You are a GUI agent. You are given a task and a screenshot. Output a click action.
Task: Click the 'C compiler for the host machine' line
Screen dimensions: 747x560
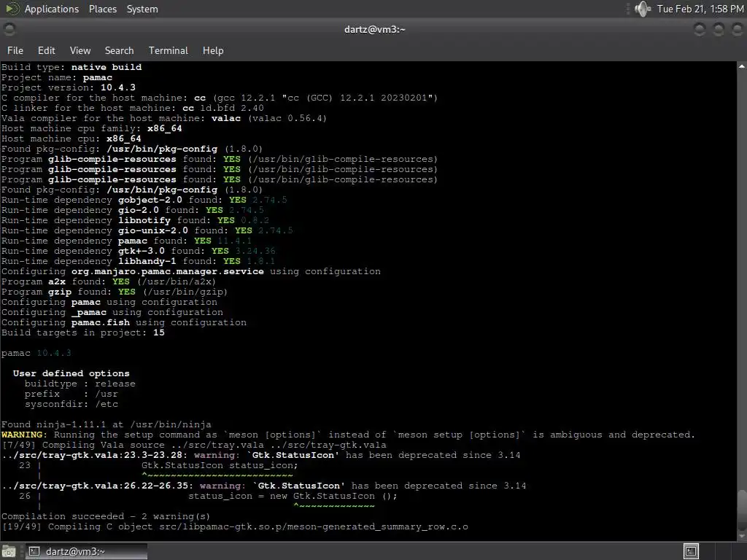[220, 98]
